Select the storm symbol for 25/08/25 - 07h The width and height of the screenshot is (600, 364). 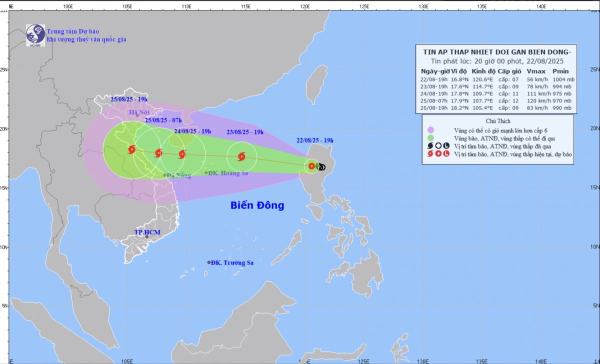[x=158, y=153]
